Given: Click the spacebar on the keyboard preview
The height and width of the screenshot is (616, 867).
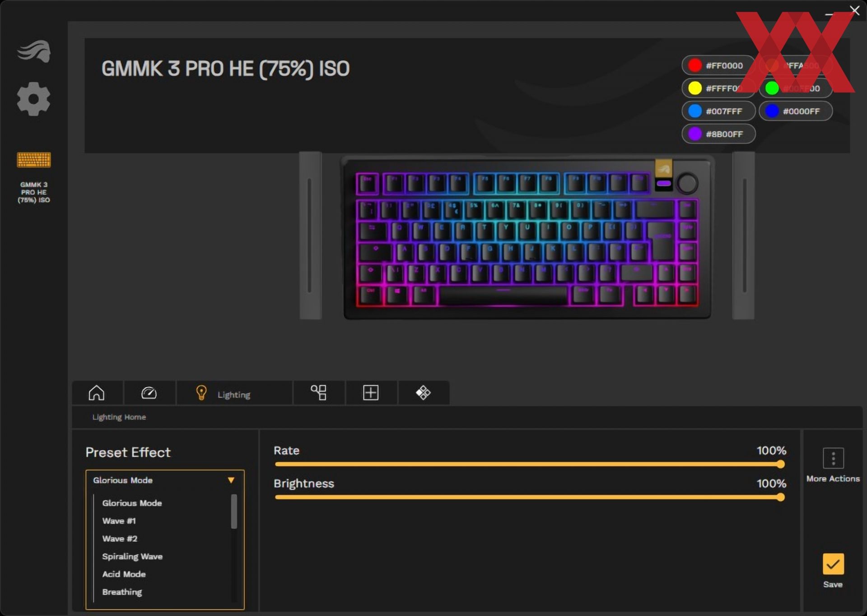Looking at the screenshot, I should click(503, 296).
